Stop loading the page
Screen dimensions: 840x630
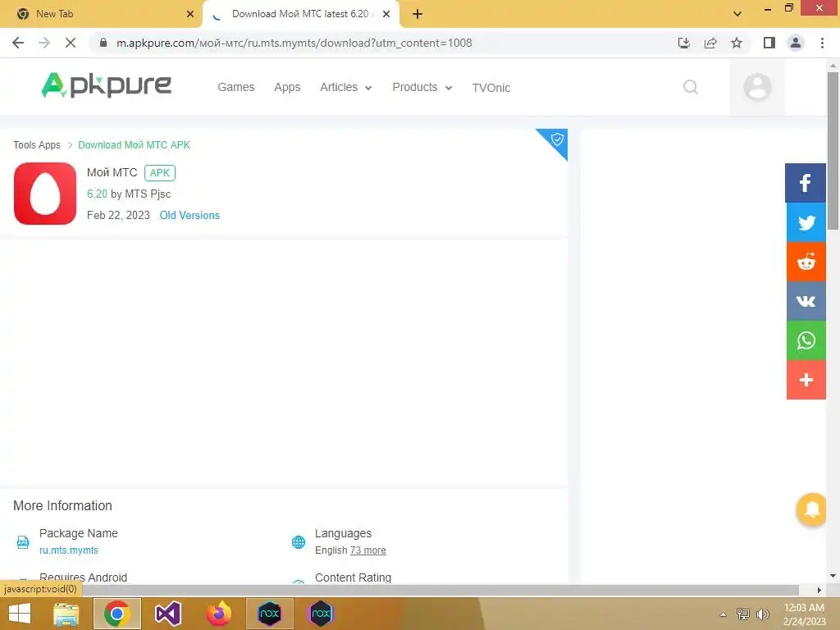click(x=71, y=43)
